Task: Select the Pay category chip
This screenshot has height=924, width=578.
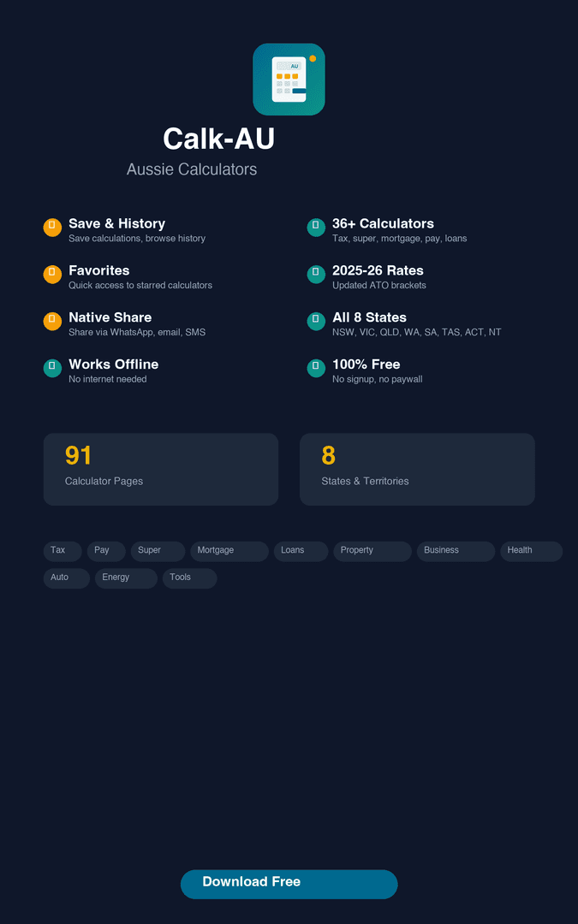Action: pyautogui.click(x=106, y=552)
